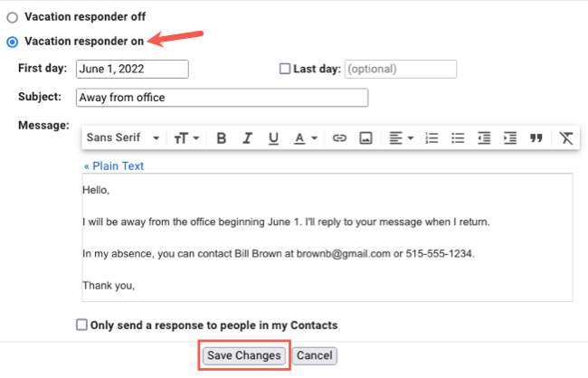
Task: Switch to Plain Text mode
Action: pyautogui.click(x=113, y=166)
